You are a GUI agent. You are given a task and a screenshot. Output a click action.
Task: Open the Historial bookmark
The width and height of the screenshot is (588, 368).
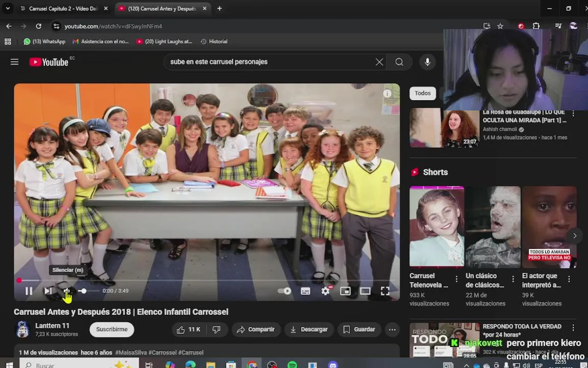pyautogui.click(x=214, y=42)
